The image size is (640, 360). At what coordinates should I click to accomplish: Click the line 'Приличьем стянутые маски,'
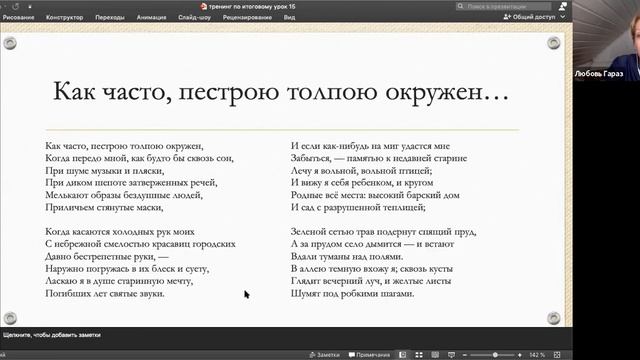104,207
